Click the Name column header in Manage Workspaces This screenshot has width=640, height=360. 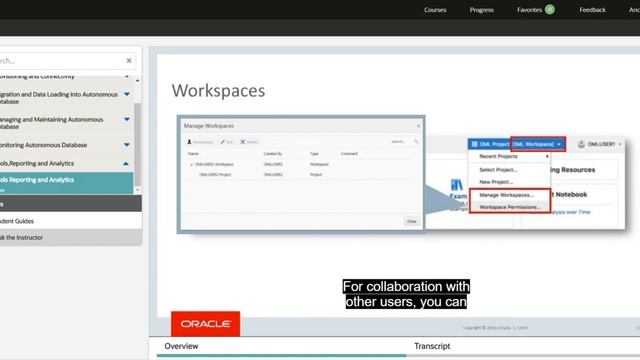coord(193,154)
